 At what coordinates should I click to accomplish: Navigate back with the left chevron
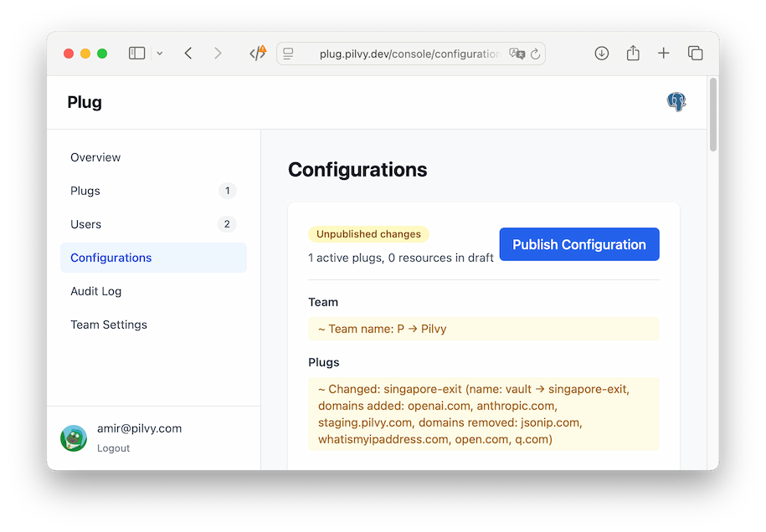coord(188,53)
